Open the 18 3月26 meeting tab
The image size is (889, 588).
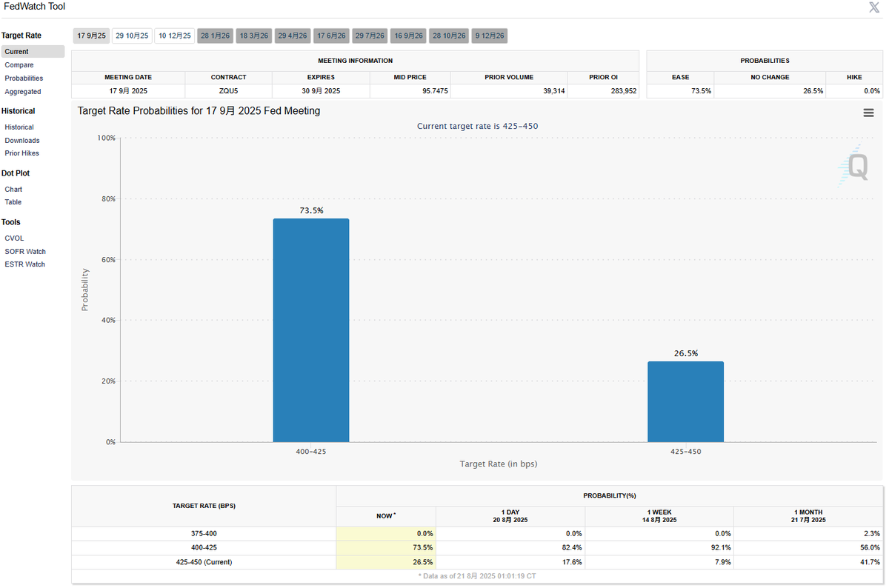(x=254, y=36)
